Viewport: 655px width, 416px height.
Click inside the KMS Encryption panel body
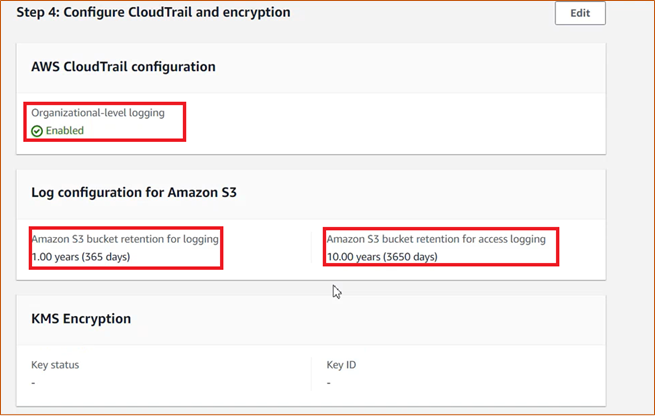pos(460,375)
